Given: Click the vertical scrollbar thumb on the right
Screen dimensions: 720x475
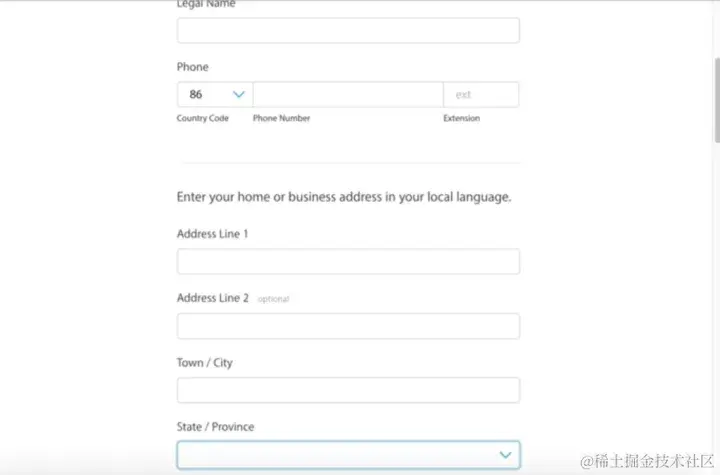Looking at the screenshot, I should tap(717, 100).
